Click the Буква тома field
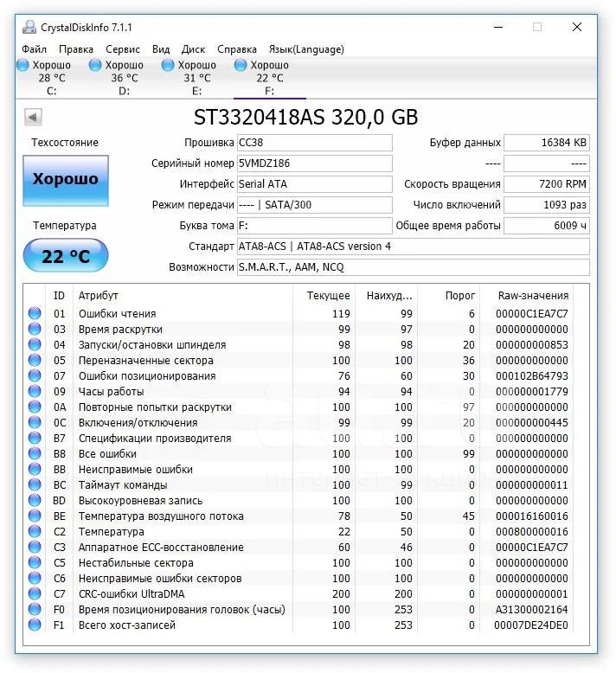This screenshot has height=673, width=616. 315,226
